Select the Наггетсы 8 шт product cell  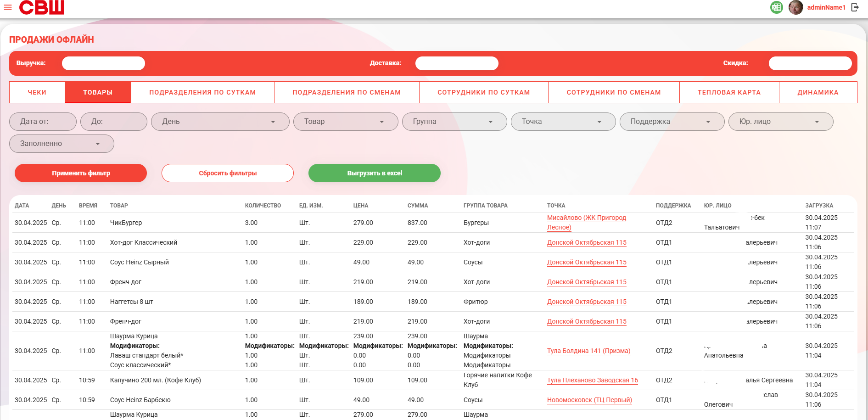coord(132,302)
